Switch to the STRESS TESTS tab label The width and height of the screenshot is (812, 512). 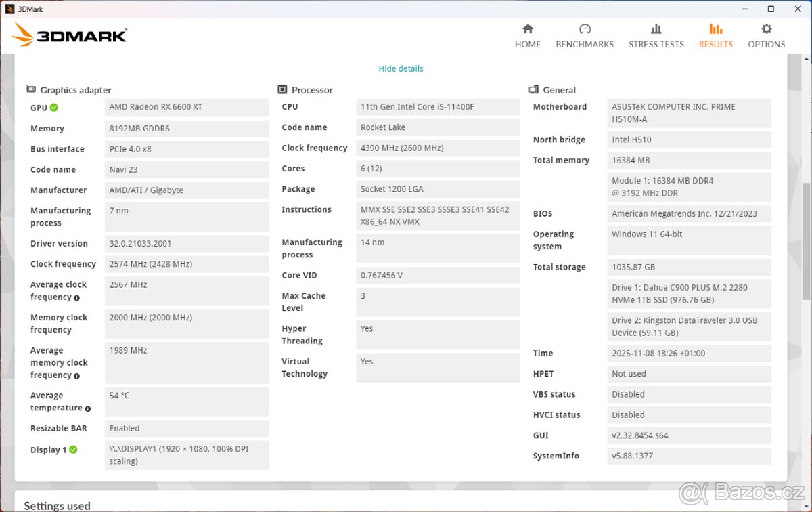pos(656,45)
